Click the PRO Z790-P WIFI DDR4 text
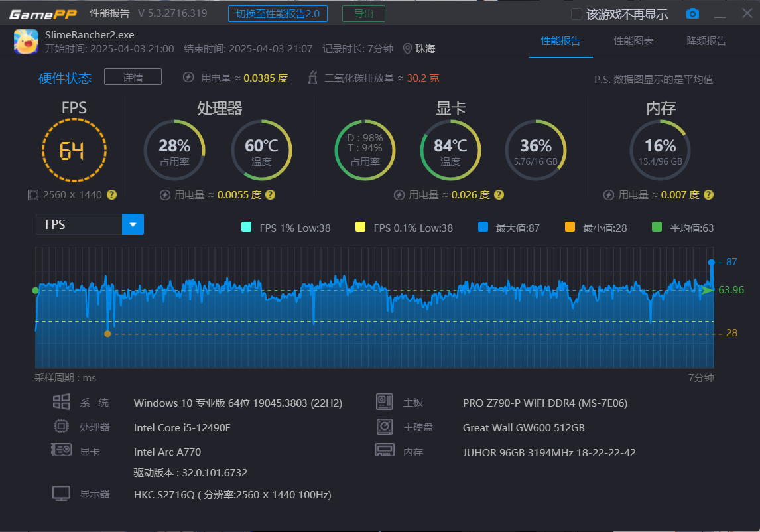 pyautogui.click(x=544, y=403)
